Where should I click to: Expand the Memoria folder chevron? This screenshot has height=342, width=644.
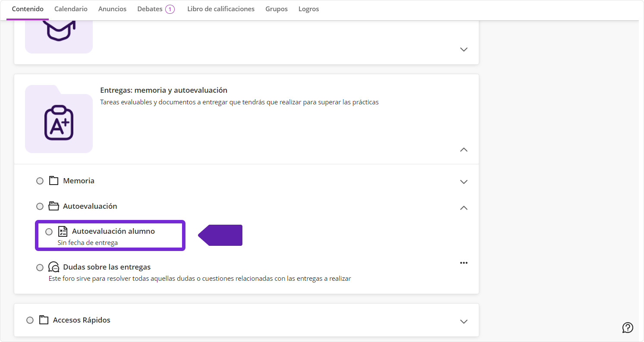[x=464, y=182]
